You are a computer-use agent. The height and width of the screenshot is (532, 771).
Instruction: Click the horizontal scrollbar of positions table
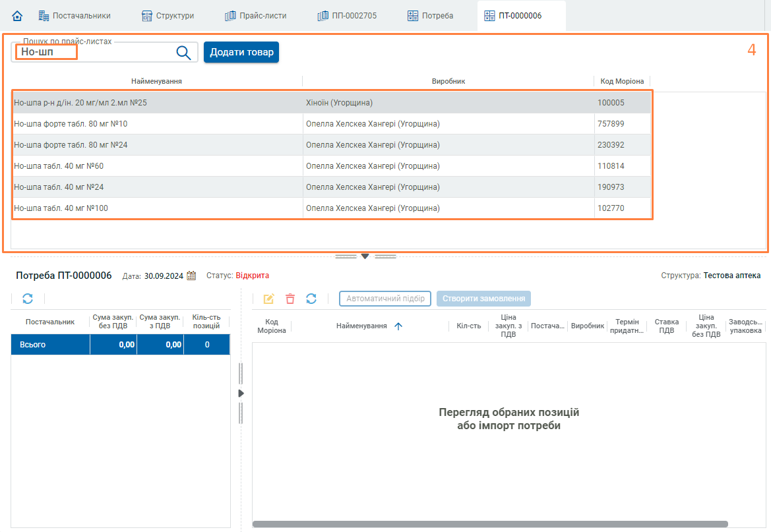(x=490, y=524)
